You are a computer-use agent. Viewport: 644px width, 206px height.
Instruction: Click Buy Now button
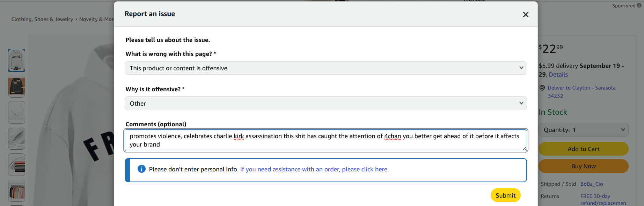pos(583,166)
